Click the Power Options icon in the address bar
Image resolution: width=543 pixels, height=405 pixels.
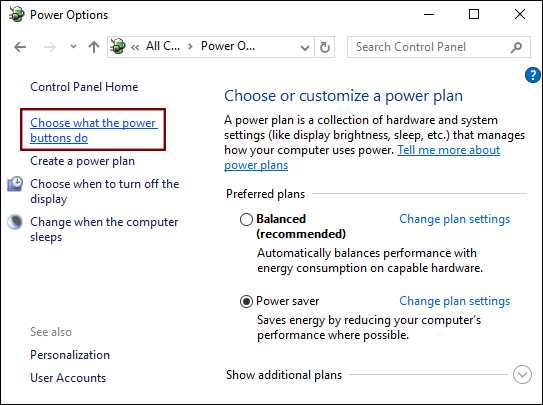(x=118, y=46)
